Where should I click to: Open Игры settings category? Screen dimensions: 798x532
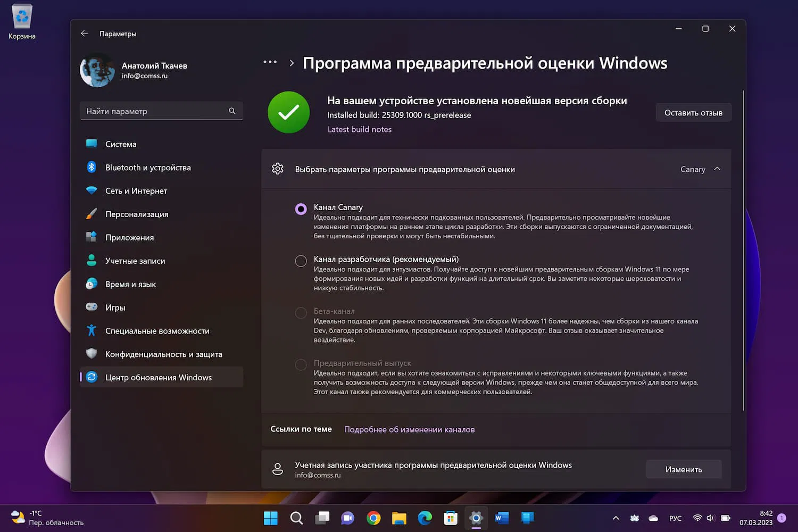pyautogui.click(x=161, y=307)
